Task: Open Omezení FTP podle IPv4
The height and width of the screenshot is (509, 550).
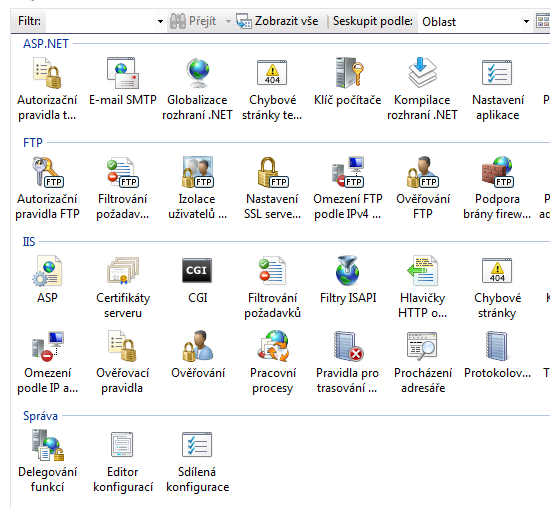Action: point(347,188)
